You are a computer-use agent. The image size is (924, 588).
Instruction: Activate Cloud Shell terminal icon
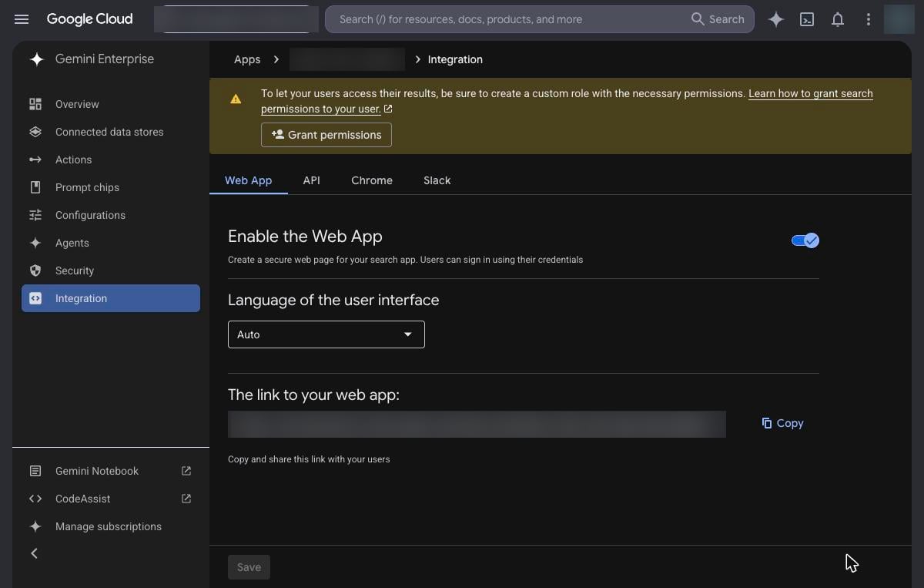pos(807,19)
